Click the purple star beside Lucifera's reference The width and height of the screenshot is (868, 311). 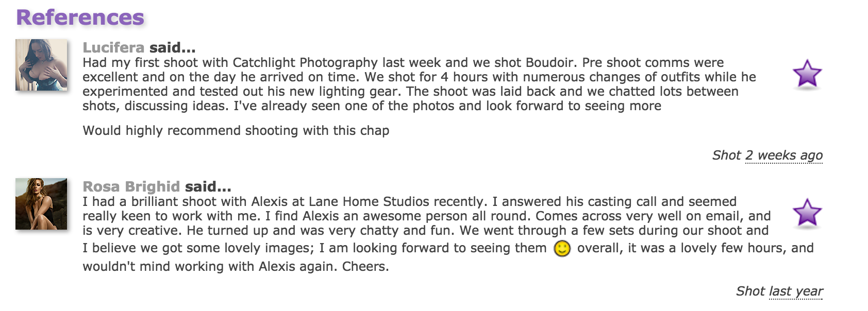(x=807, y=74)
